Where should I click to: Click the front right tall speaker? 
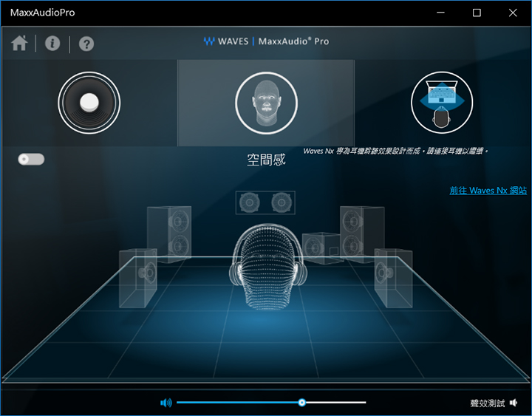click(362, 233)
